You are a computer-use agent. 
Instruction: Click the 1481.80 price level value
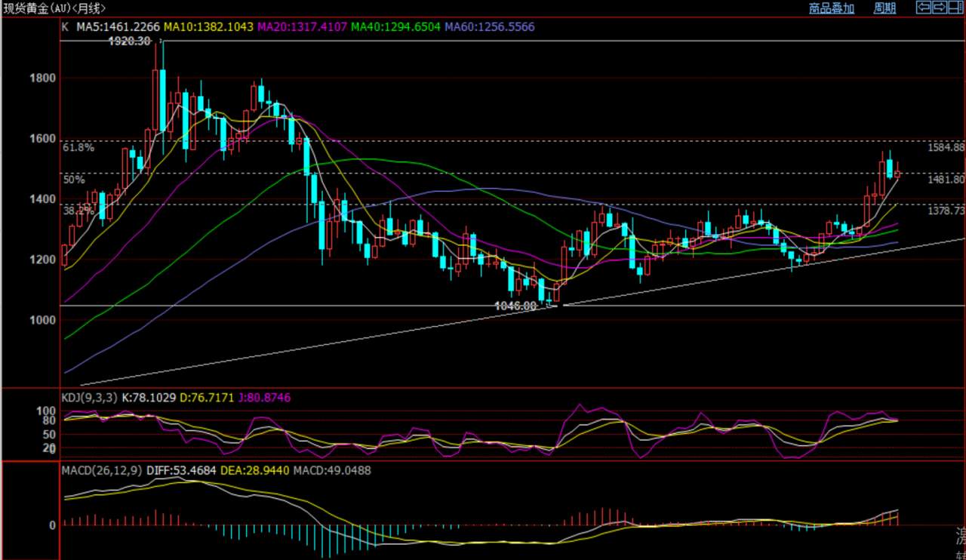point(946,180)
